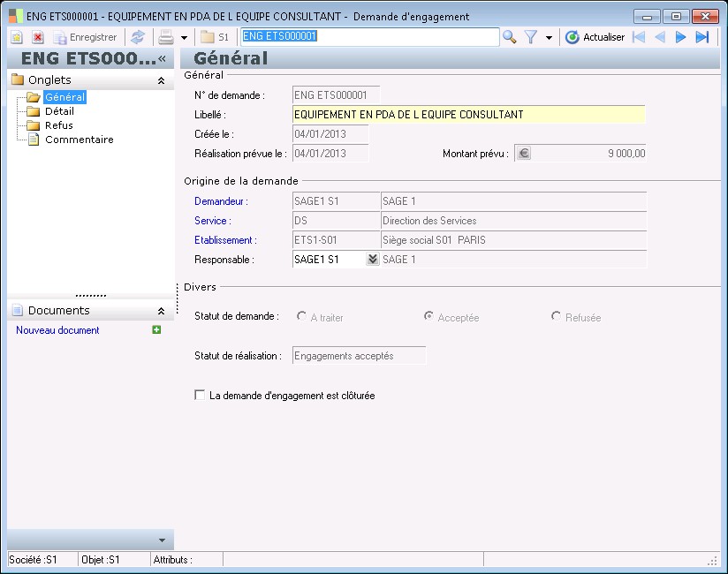Click the Nouveau document link
The height and width of the screenshot is (574, 728).
click(x=57, y=330)
